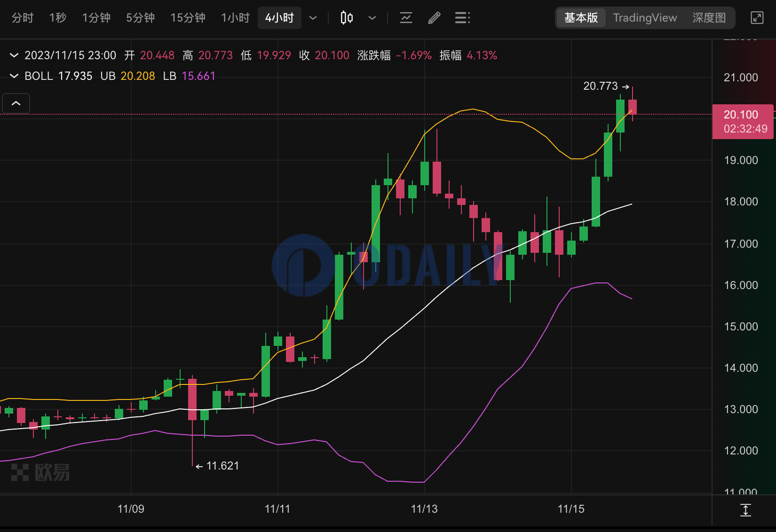Switch to the 15分钟 interval

tap(188, 18)
